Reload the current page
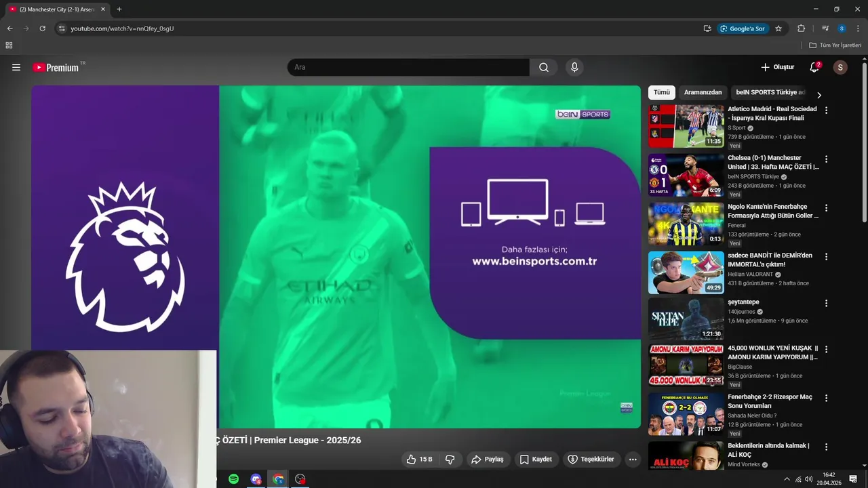 point(42,28)
